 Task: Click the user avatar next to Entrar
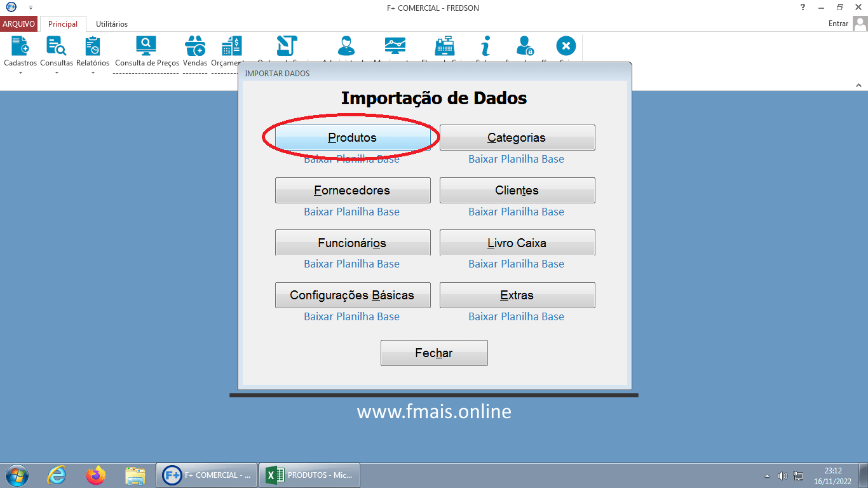(x=860, y=24)
